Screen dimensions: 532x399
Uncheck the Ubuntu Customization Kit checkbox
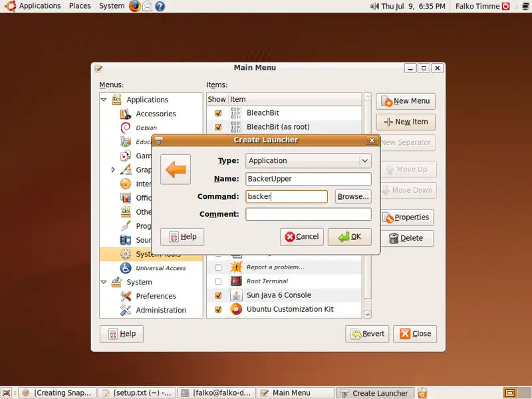218,309
